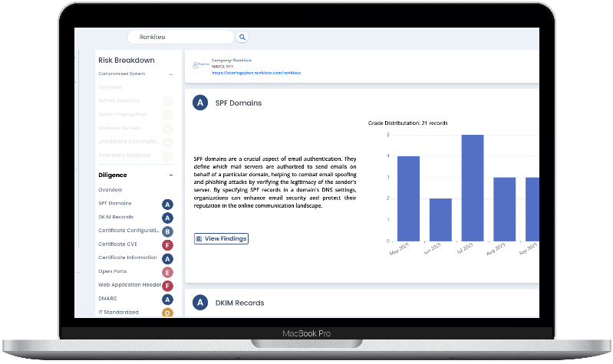Click the Certificate CVE grade F badge

tap(168, 244)
